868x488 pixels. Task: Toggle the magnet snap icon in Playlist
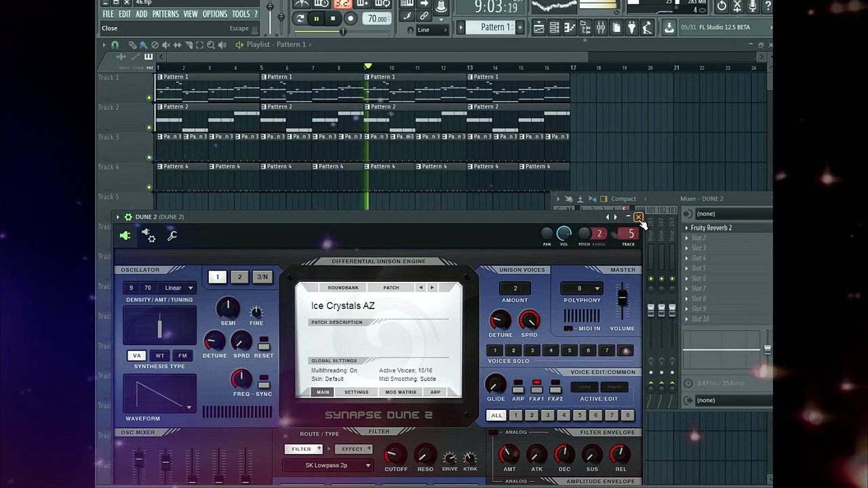(115, 45)
